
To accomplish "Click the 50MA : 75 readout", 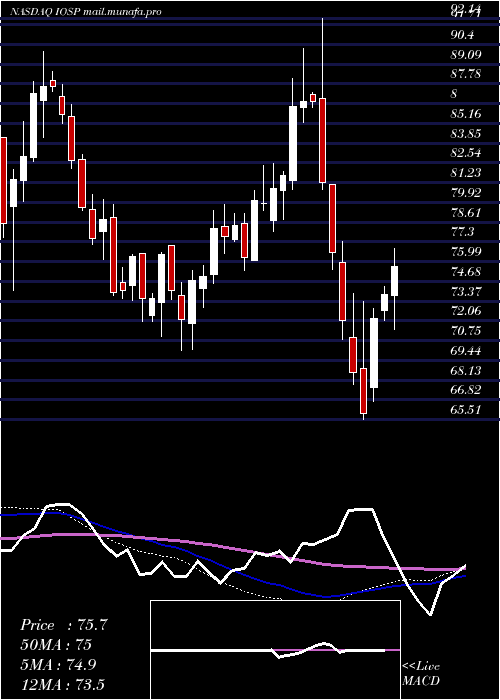I will pos(56,645).
